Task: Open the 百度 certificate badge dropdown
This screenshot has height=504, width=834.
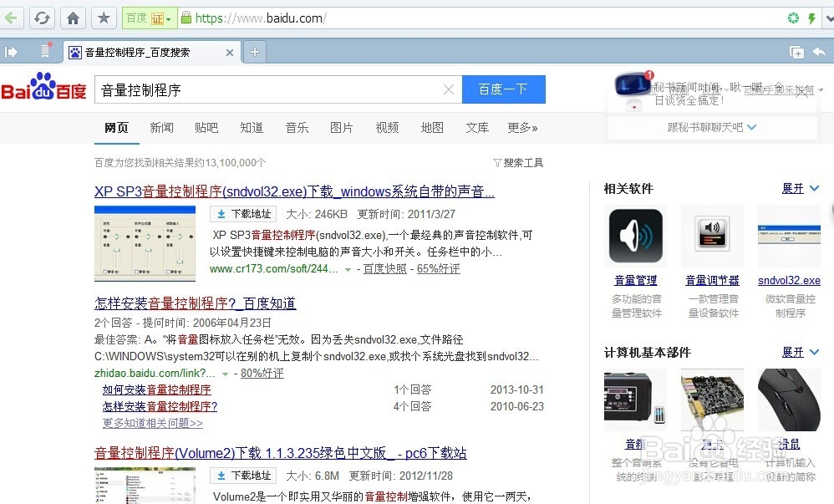Action: [x=149, y=18]
